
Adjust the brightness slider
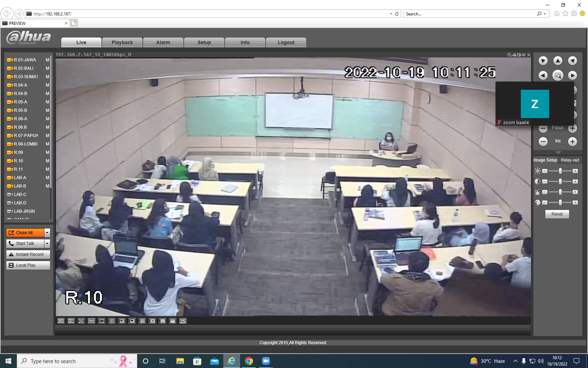560,171
